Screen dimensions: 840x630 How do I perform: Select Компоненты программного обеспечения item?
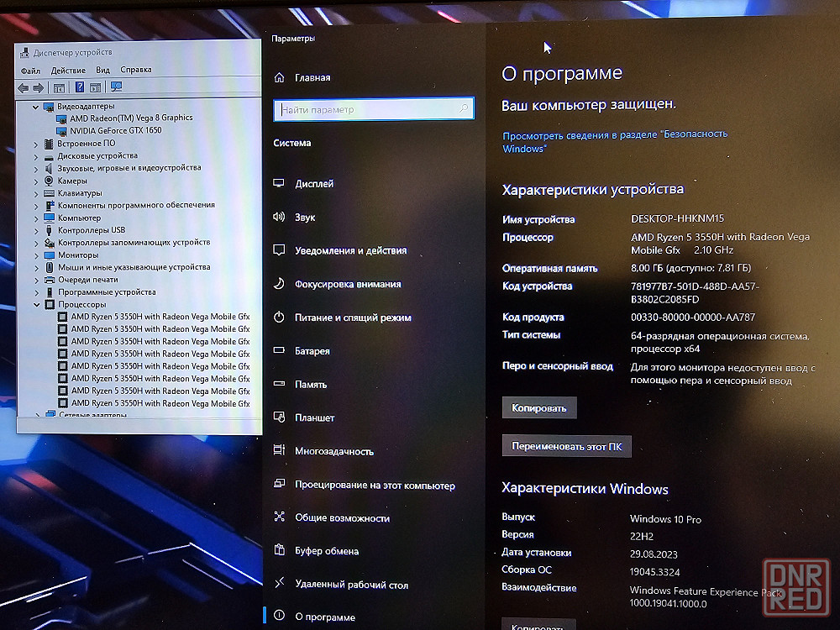tap(136, 205)
